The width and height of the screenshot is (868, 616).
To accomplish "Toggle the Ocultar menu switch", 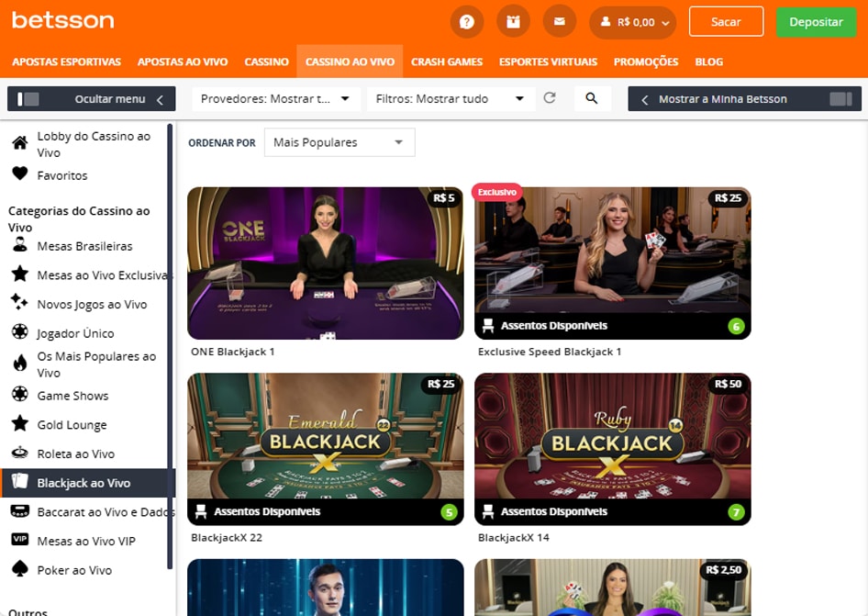I will point(28,98).
